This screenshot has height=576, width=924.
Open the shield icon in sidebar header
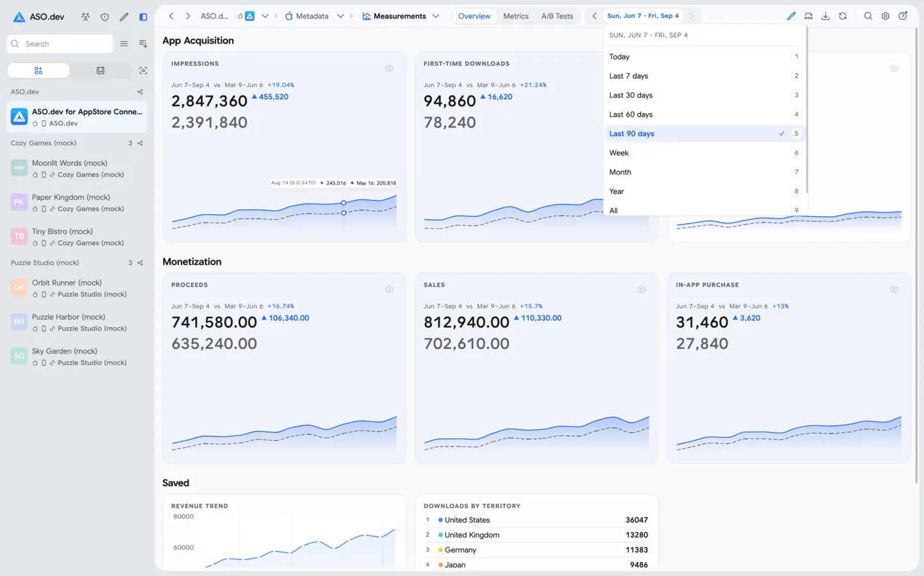tap(105, 17)
